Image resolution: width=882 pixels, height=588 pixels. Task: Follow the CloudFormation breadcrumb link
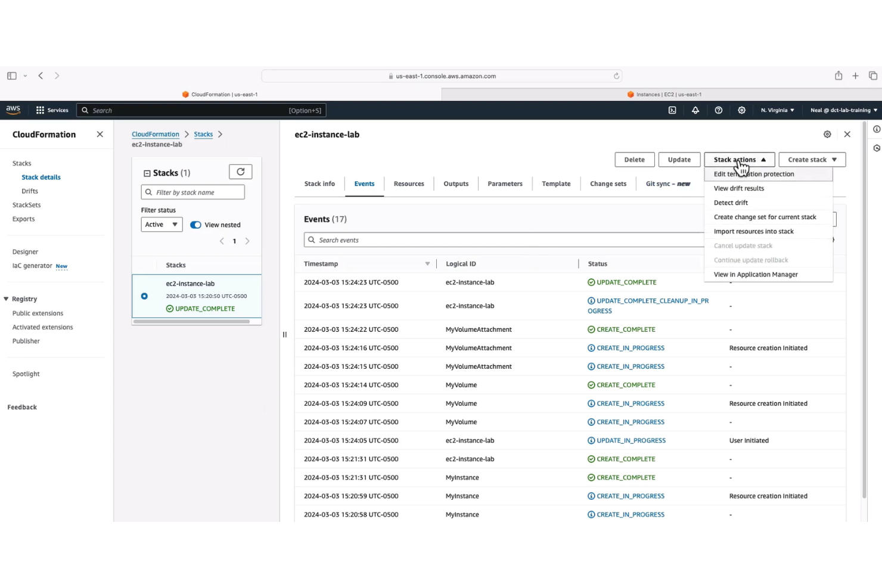(x=156, y=135)
